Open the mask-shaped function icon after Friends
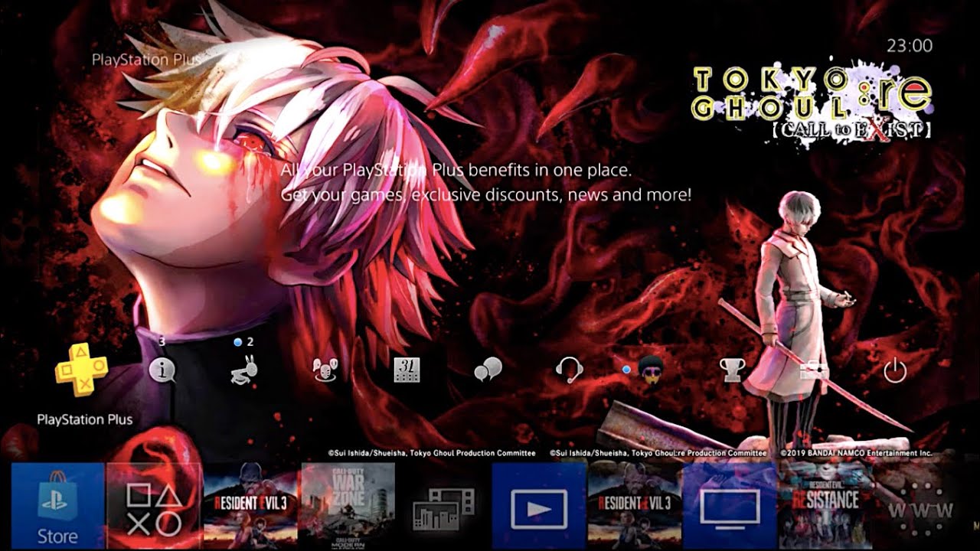Viewport: 980px width, 551px height. pos(325,371)
